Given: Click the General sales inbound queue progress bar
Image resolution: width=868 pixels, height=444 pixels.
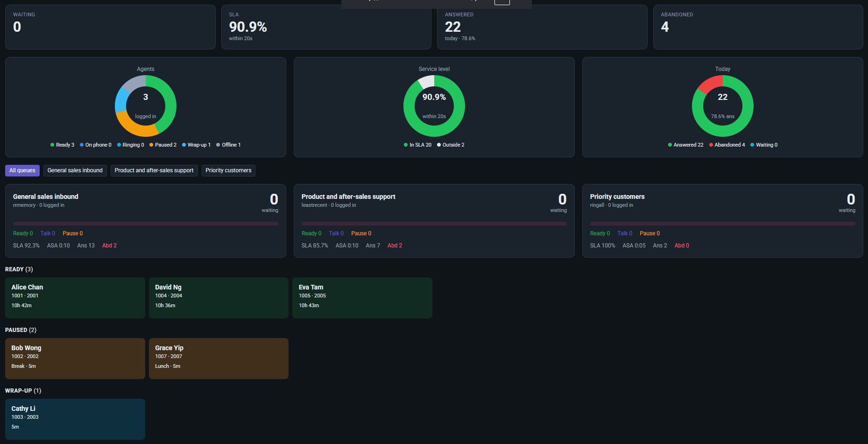Looking at the screenshot, I should click(146, 224).
